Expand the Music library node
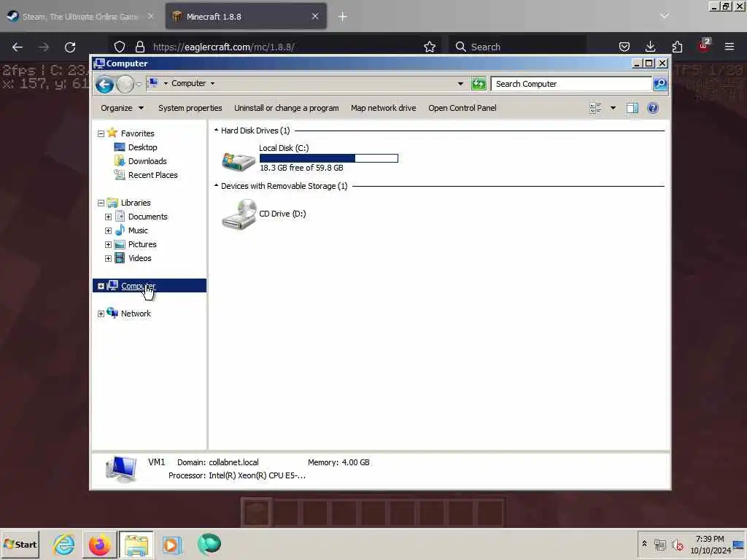The image size is (747, 560). [108, 230]
